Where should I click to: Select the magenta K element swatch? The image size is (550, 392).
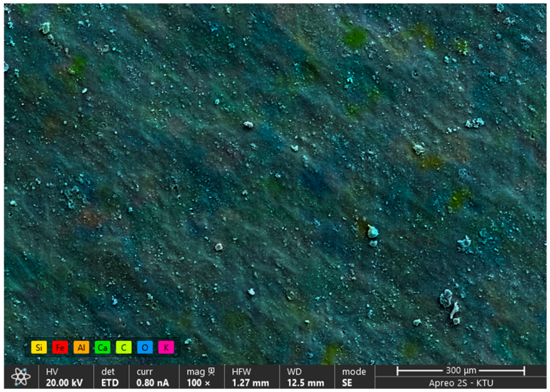pos(166,348)
